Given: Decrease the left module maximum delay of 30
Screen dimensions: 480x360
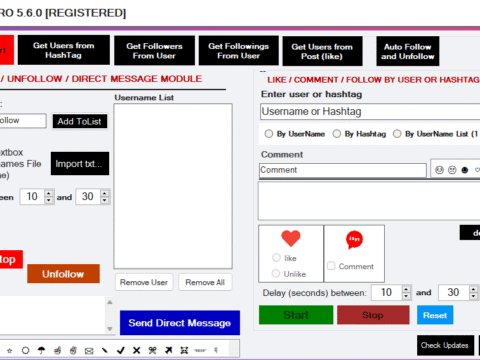Looking at the screenshot, I should click(x=105, y=200).
